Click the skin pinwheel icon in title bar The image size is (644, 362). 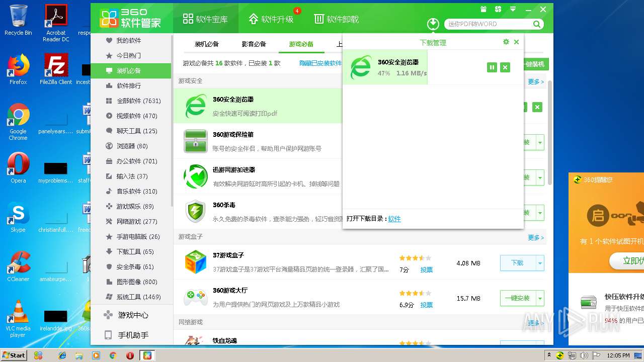[x=498, y=9]
